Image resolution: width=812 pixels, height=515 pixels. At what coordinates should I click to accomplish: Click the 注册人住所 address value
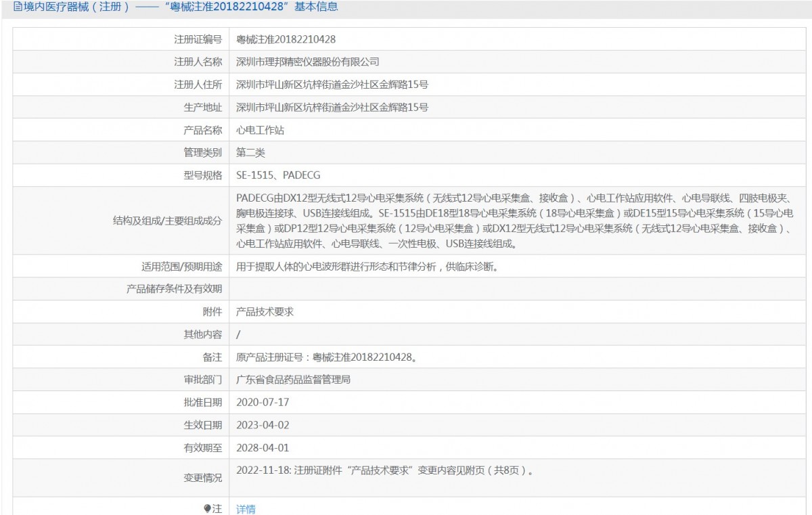(x=332, y=85)
